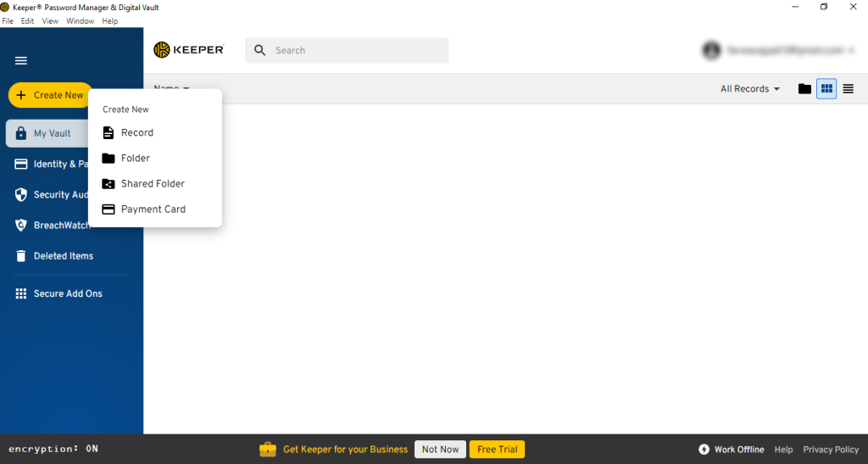
Task: Select Payment Card menu entry
Action: (155, 210)
